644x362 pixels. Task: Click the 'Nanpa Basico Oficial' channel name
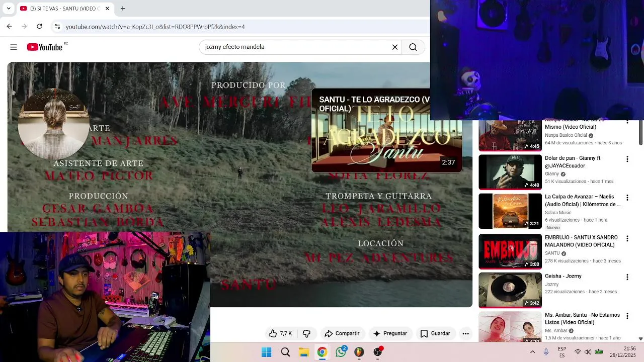point(566,135)
